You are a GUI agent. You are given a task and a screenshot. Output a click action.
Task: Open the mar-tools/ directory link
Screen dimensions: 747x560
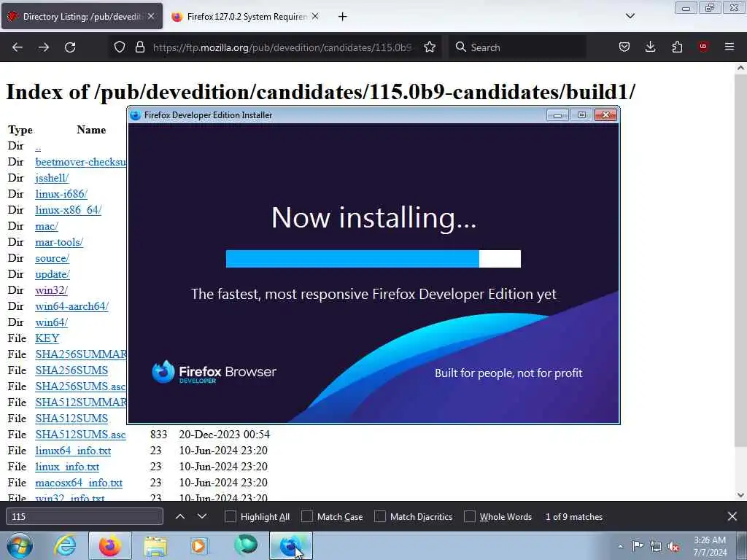(x=59, y=242)
